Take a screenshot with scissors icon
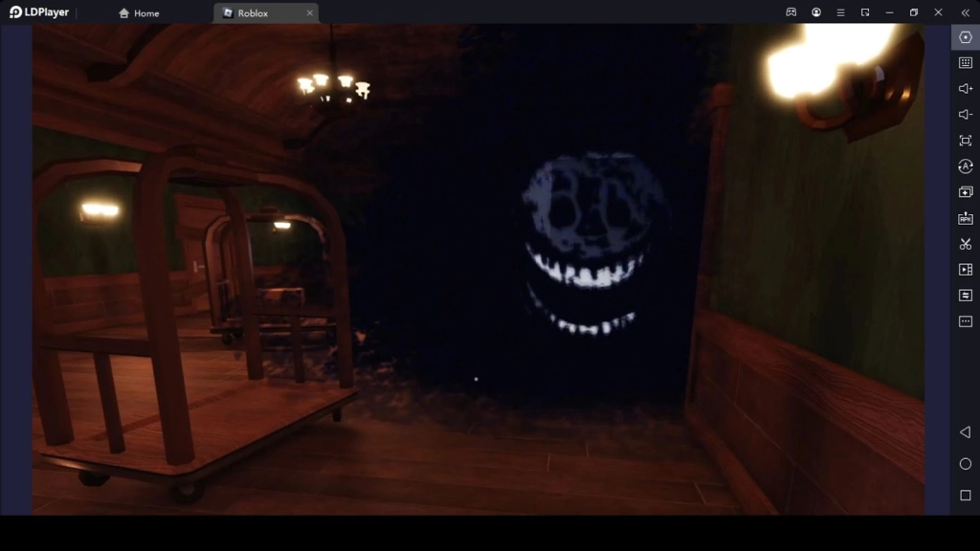980x551 pixels. pyautogui.click(x=965, y=244)
